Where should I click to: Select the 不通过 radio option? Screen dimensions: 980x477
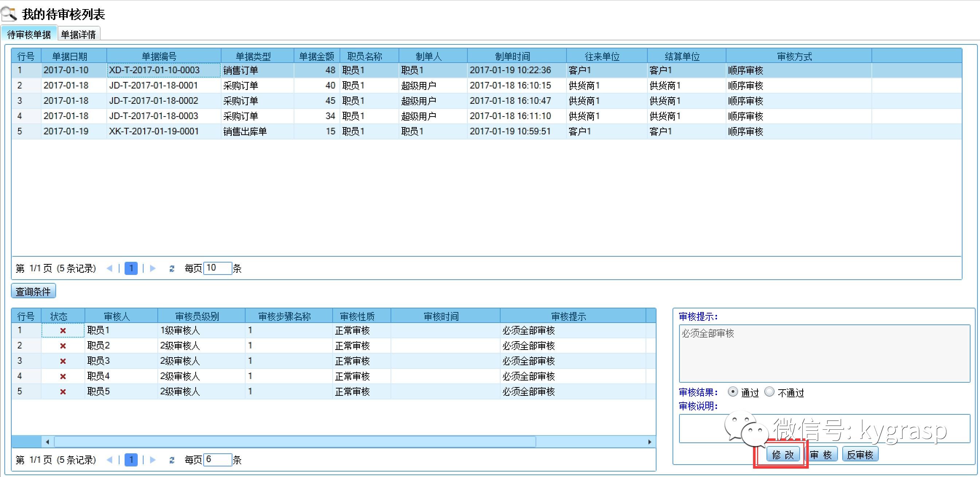click(769, 392)
